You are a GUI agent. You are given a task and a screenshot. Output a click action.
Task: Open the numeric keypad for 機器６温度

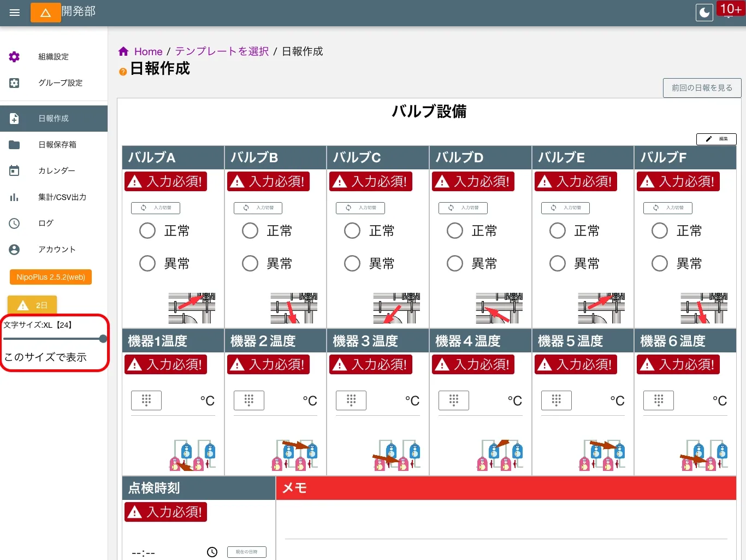point(659,400)
